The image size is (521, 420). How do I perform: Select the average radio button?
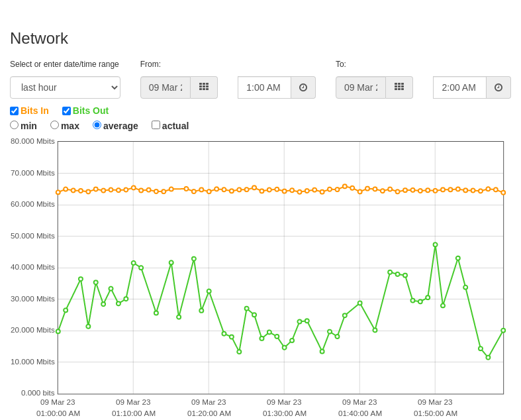[97, 125]
